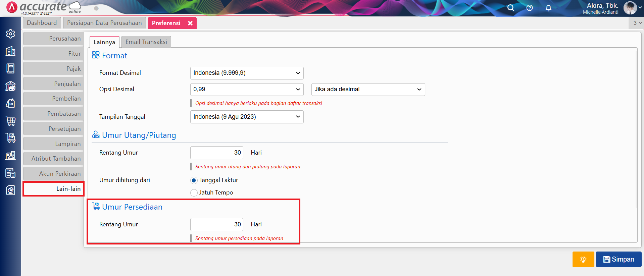Open the Tampilan Tanggal dropdown

[x=247, y=117]
